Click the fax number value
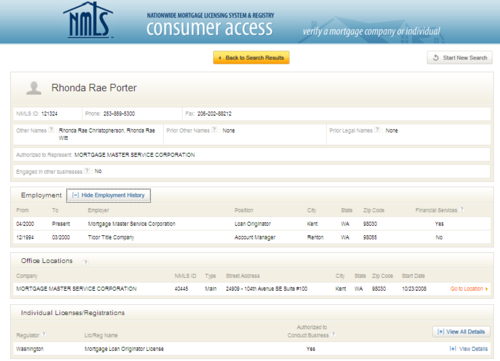This screenshot has height=361, width=500. pyautogui.click(x=214, y=114)
